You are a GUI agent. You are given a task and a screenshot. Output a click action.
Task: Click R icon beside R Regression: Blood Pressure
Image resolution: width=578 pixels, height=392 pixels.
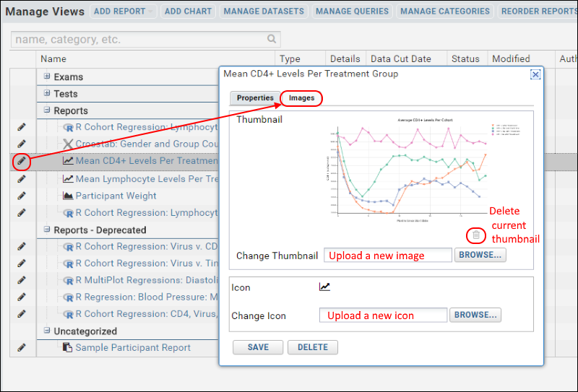(x=68, y=297)
